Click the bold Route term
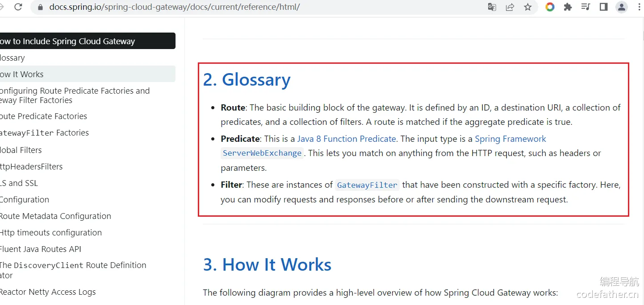This screenshot has width=644, height=305. click(233, 107)
